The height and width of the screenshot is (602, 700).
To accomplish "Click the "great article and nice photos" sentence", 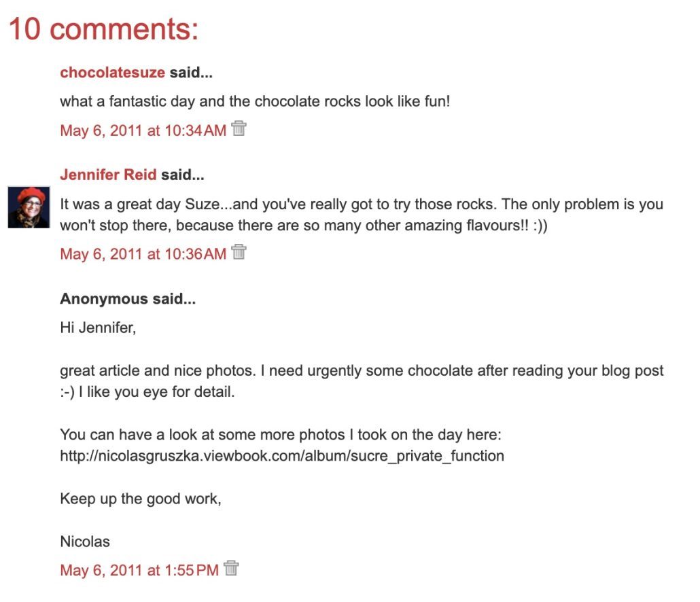I will (362, 371).
